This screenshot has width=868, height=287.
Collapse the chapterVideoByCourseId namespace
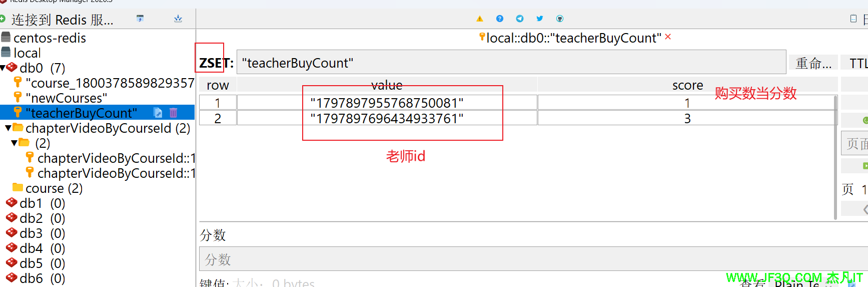coord(9,128)
